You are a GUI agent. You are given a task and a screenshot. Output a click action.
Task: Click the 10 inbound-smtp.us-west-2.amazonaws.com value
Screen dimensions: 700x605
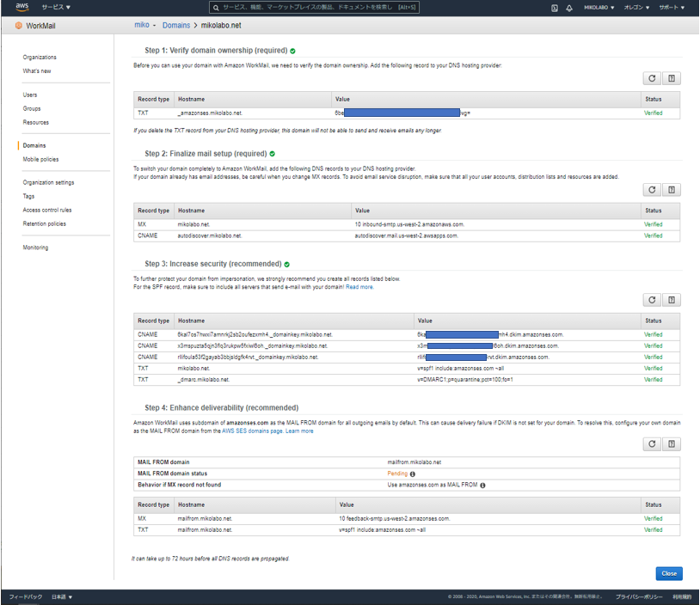coord(409,224)
